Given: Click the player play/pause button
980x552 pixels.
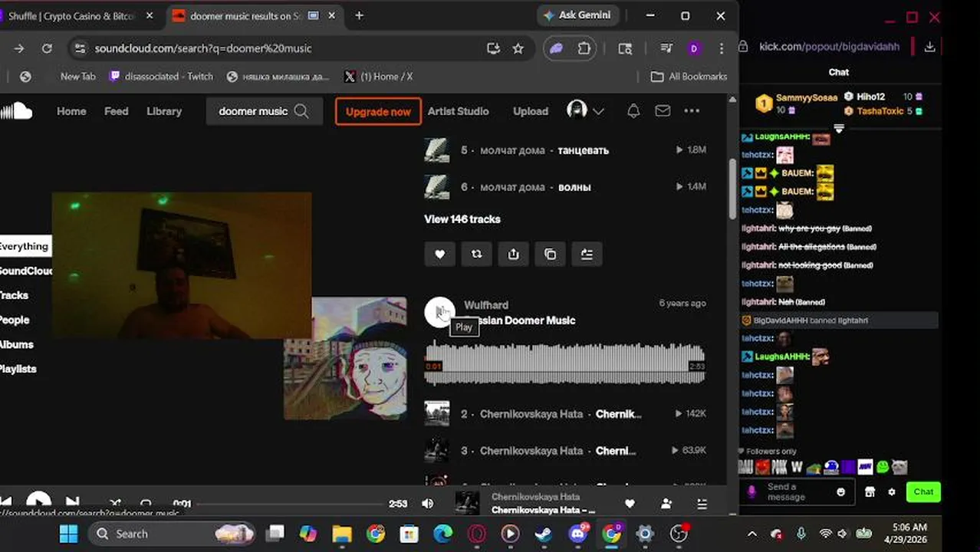Looking at the screenshot, I should [38, 503].
